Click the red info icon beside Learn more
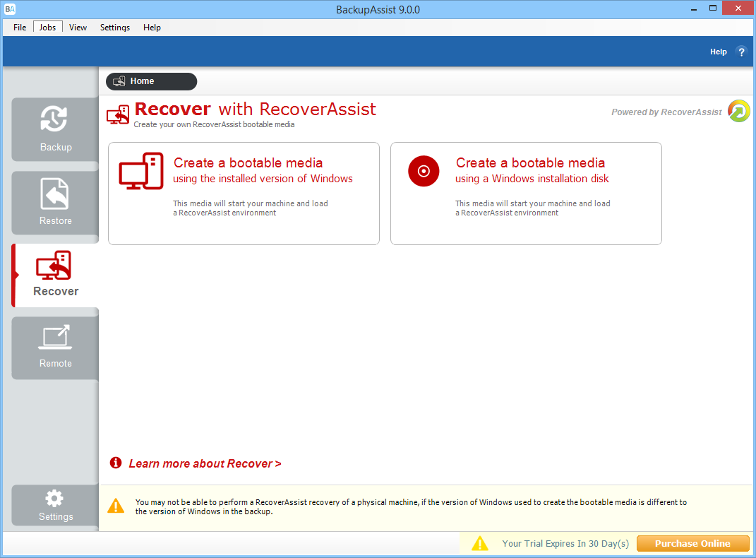 [x=116, y=463]
